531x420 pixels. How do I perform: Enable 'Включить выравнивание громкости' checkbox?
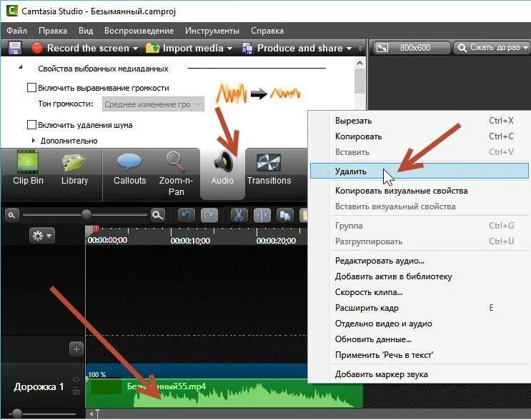(31, 88)
